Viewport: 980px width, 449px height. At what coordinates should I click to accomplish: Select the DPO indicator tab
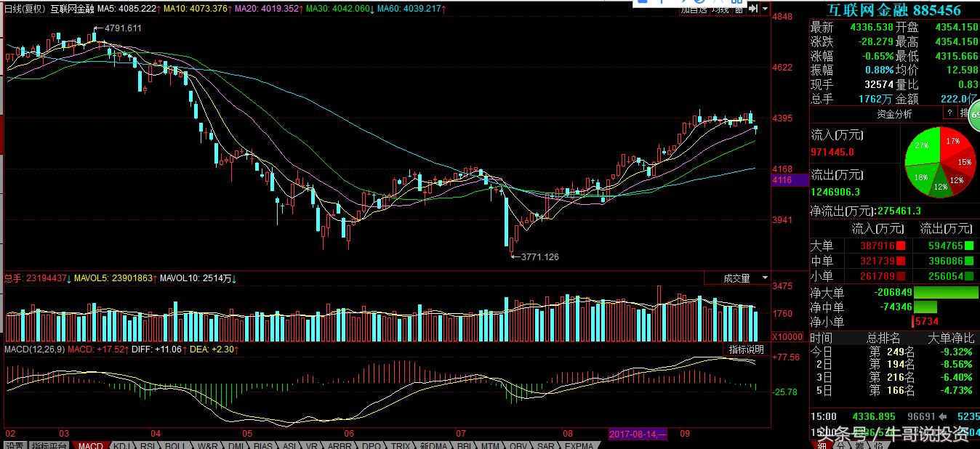(371, 445)
